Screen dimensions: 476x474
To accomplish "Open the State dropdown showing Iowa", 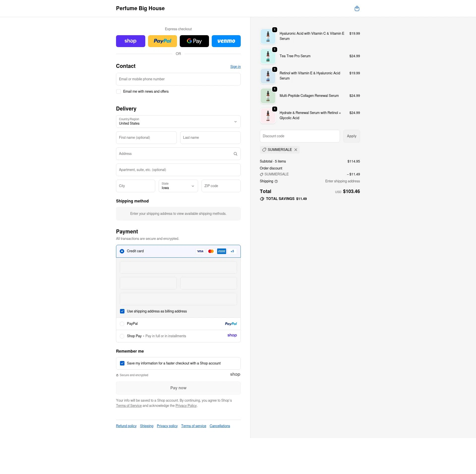I will [x=178, y=186].
